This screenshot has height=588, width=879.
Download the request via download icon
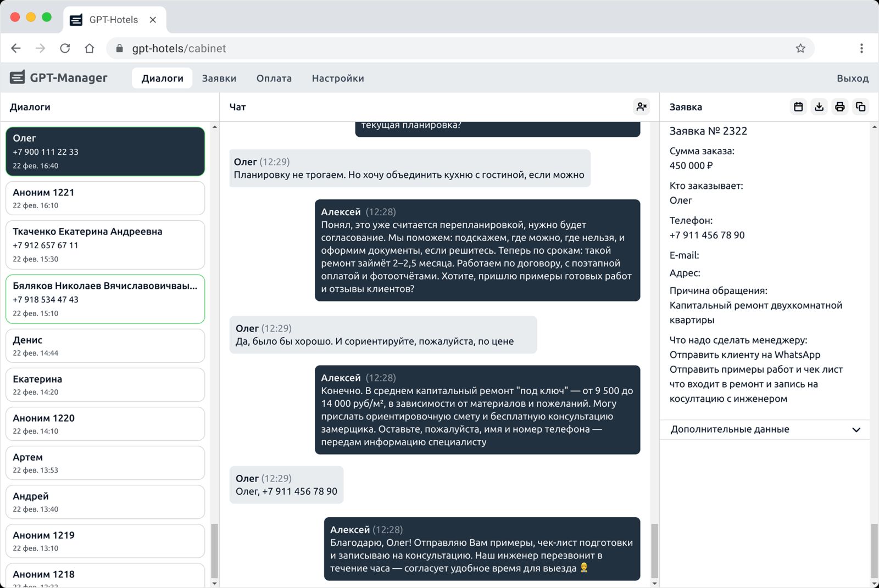pos(819,107)
